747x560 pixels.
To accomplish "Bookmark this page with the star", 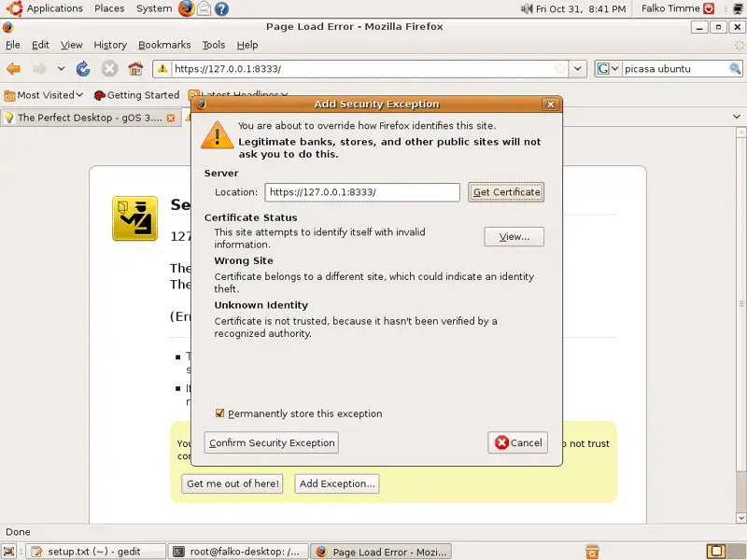I will [560, 68].
